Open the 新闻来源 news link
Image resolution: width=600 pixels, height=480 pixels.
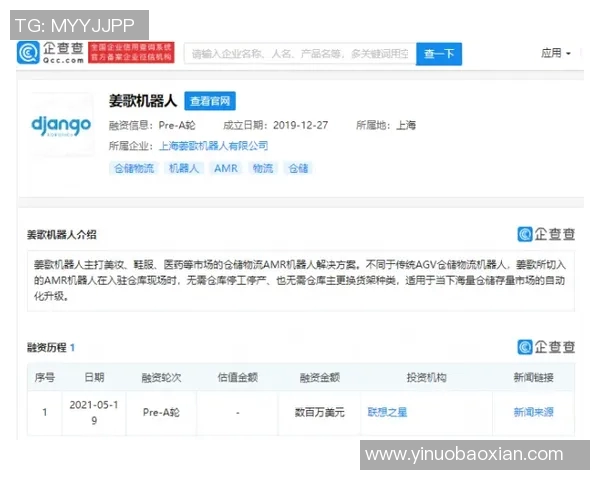(533, 412)
